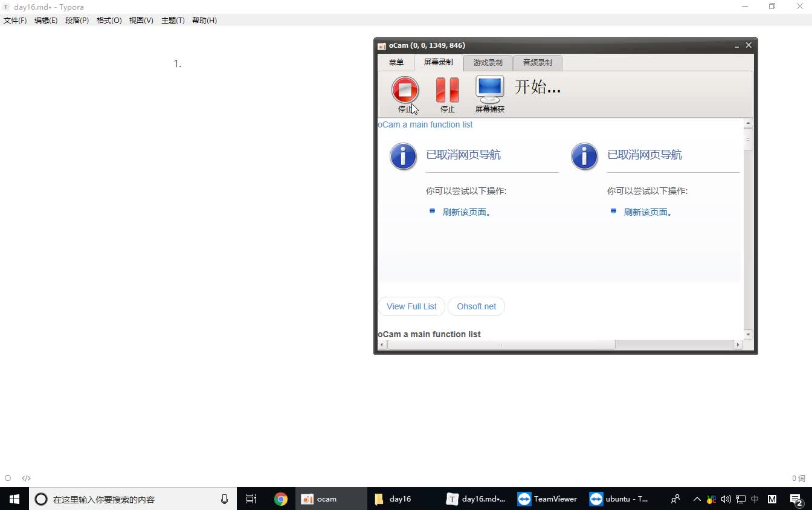Click the vertical scrollbar thumb in oCam

click(x=748, y=139)
